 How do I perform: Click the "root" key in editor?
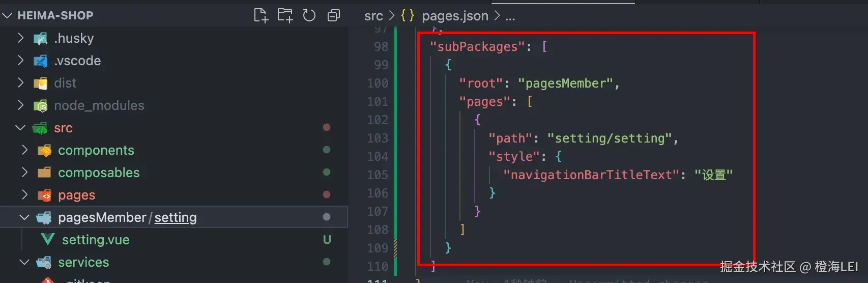481,83
